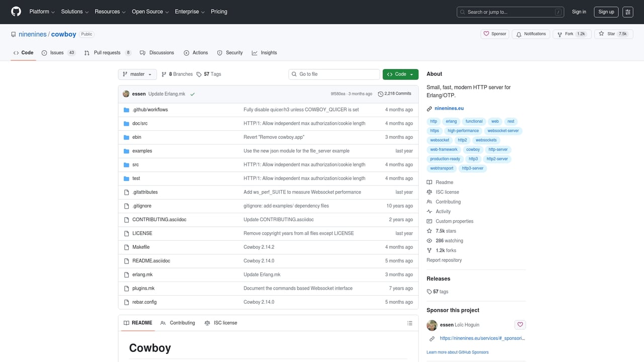Viewport: 644px width, 362px height.
Task: Open the latest commit message Update Erlang.mk
Action: click(x=167, y=94)
